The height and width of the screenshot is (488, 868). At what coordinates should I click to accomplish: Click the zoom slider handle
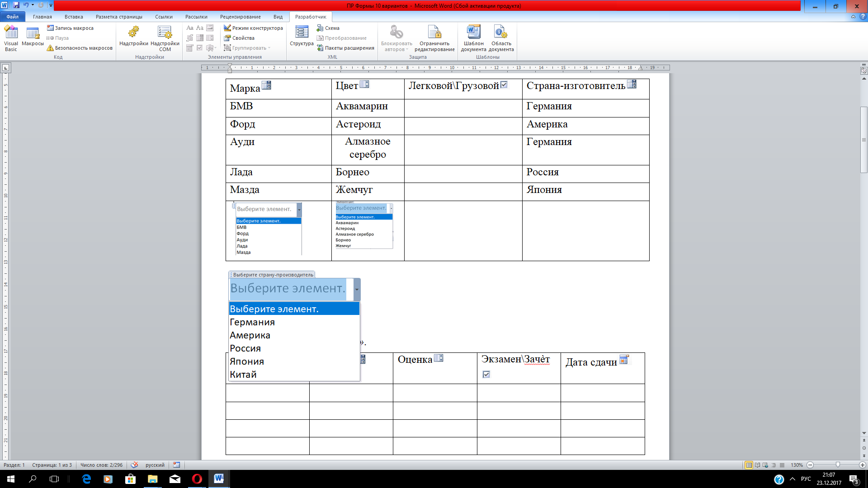[838, 465]
